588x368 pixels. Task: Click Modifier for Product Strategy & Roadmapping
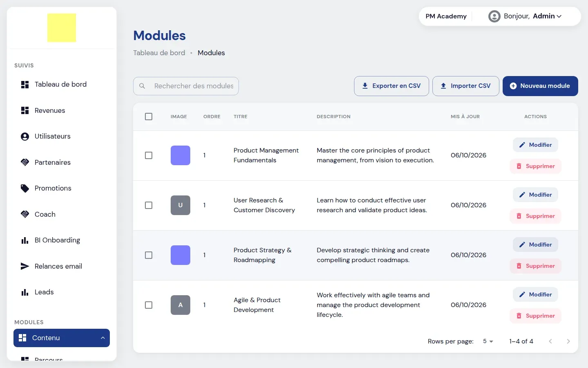(535, 245)
